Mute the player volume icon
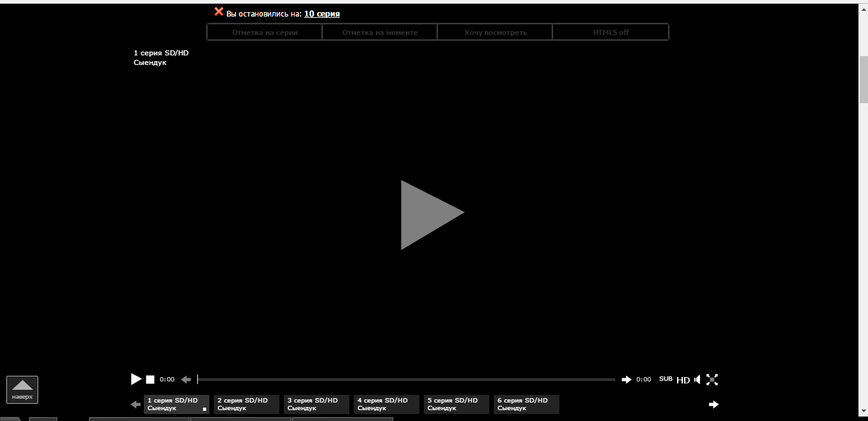 click(x=697, y=379)
